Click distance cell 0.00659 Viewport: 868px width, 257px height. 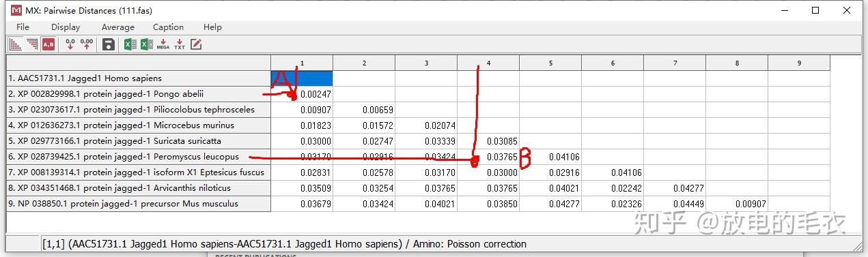364,110
